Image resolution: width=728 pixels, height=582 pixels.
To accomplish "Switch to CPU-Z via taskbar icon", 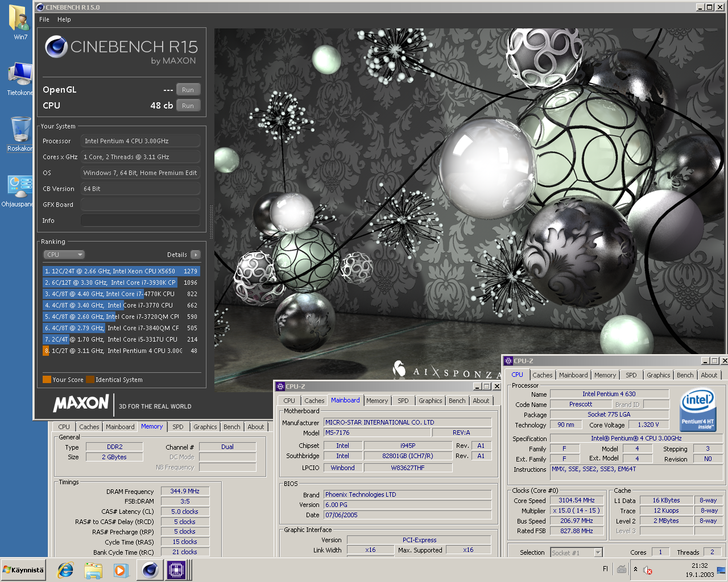I will point(176,570).
